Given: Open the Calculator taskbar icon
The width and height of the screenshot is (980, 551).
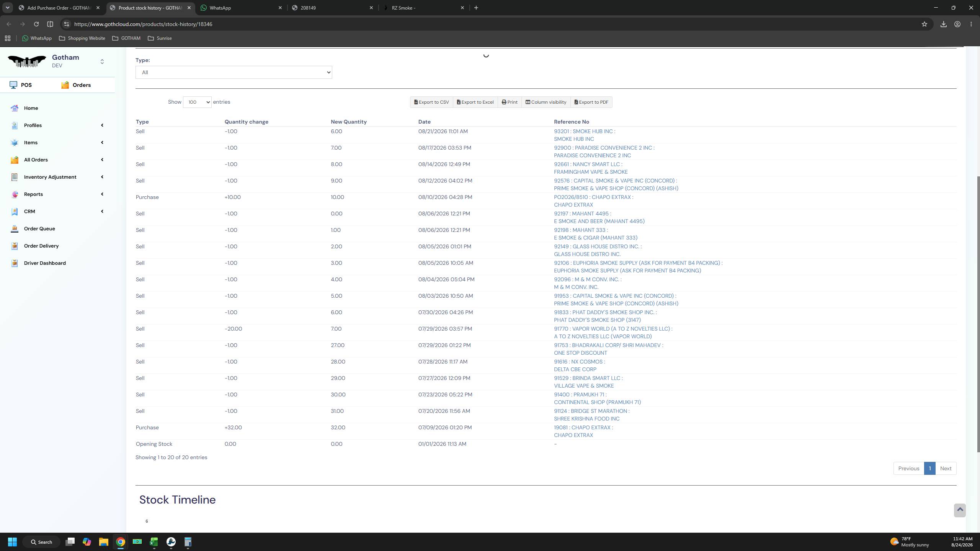Looking at the screenshot, I should coord(188,542).
